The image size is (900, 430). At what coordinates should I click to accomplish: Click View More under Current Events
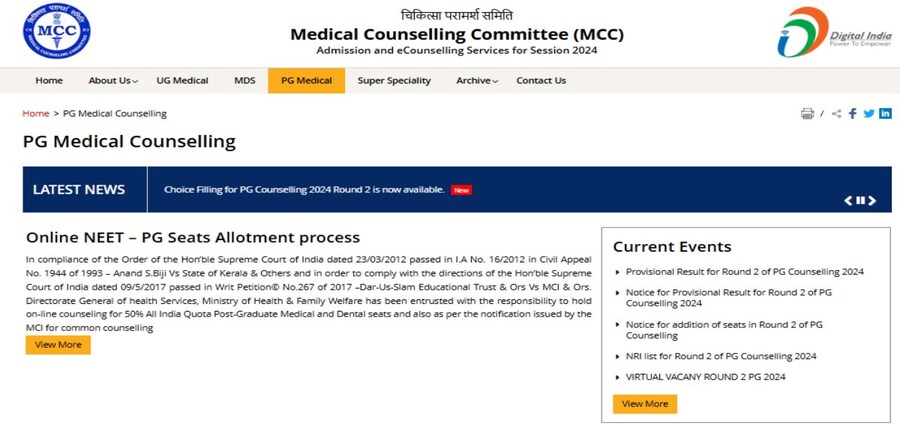pyautogui.click(x=645, y=404)
